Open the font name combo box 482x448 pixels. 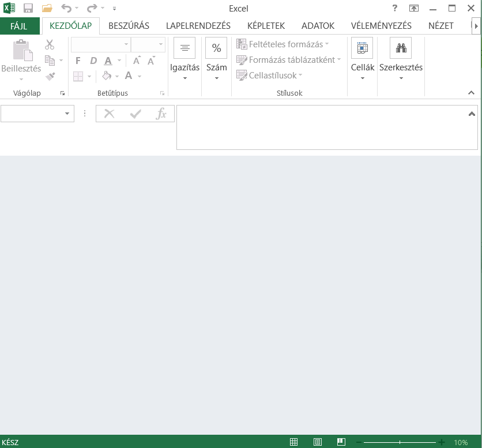tap(101, 44)
